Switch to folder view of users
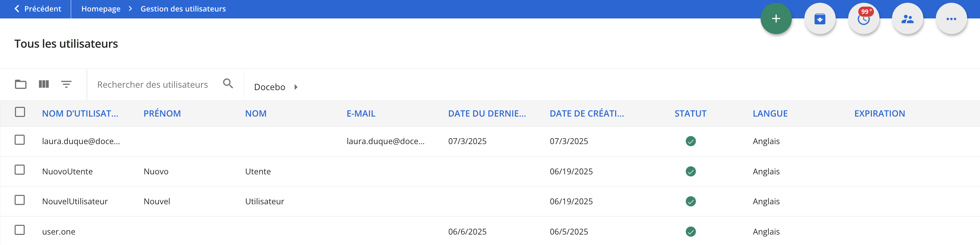This screenshot has height=245, width=980. (x=20, y=84)
